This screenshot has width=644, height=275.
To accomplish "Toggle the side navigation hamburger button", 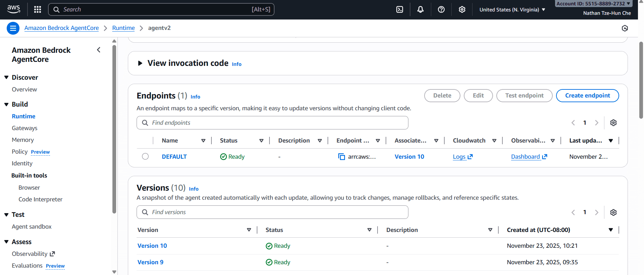I will [x=13, y=28].
